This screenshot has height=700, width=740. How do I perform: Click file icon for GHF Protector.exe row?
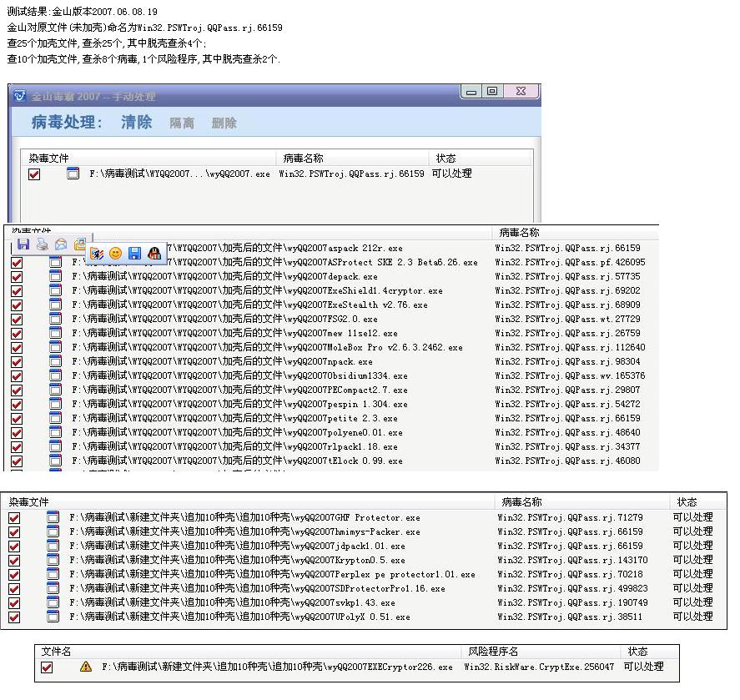53,517
